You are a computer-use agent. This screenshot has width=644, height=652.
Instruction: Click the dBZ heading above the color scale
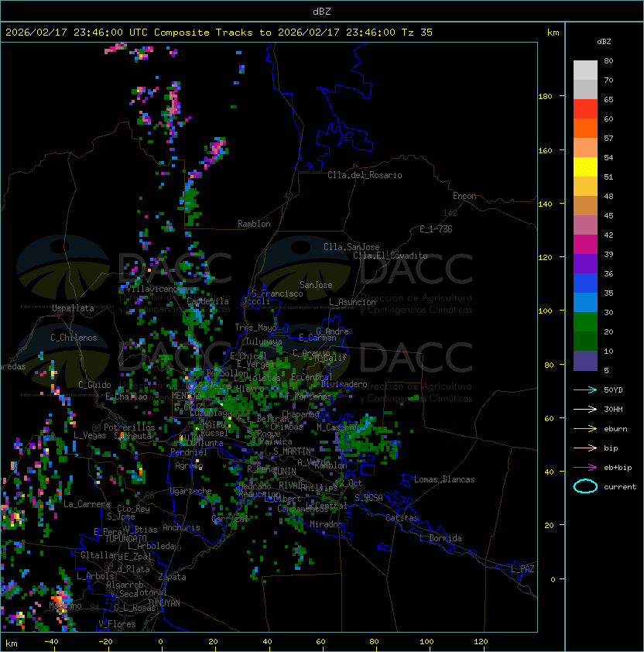[604, 42]
